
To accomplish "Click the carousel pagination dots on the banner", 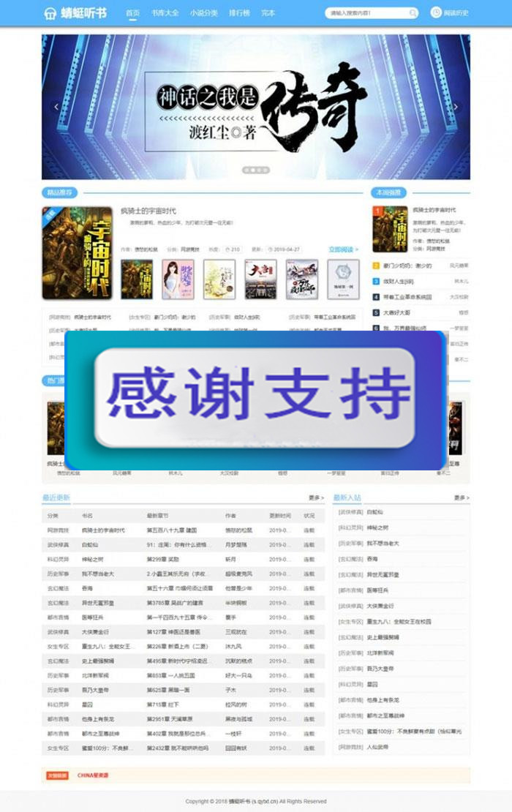I will [x=256, y=170].
